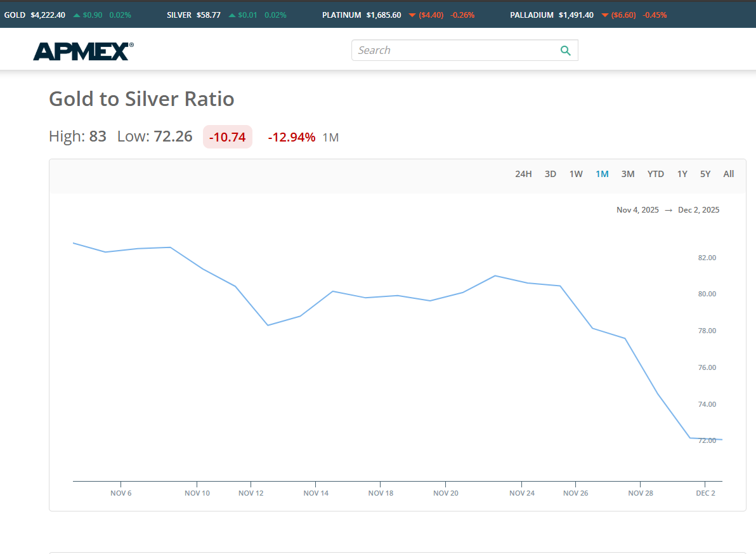
Task: Switch chart to 3D range
Action: pos(551,174)
